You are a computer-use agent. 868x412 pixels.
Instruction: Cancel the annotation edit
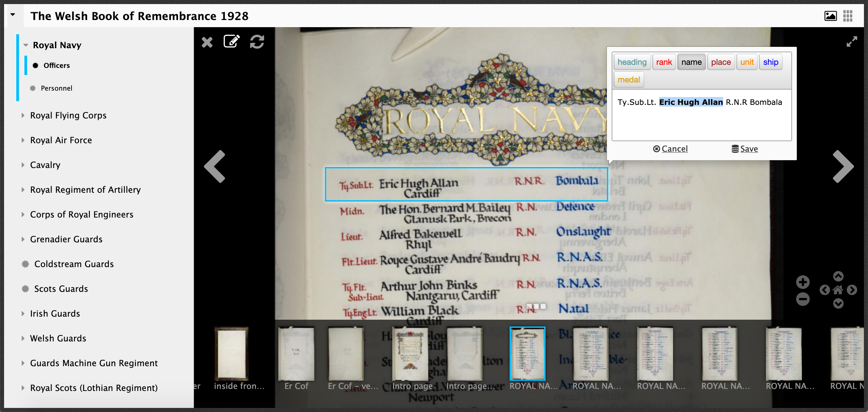click(x=670, y=149)
